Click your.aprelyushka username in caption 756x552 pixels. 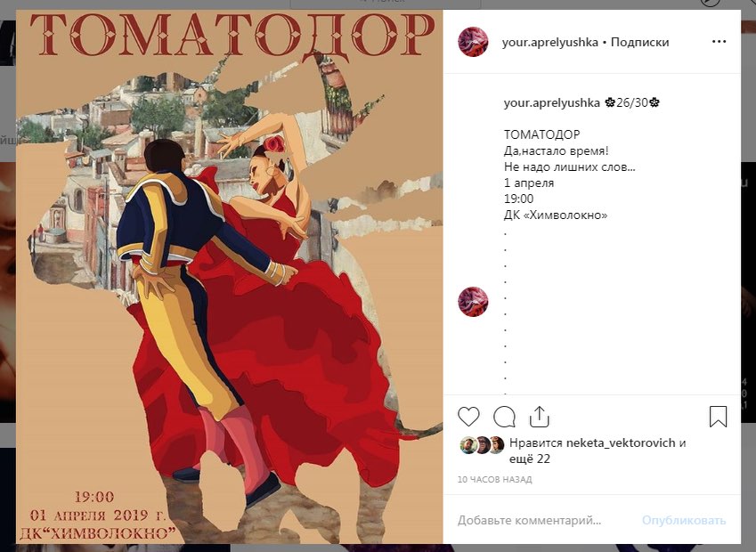[551, 102]
